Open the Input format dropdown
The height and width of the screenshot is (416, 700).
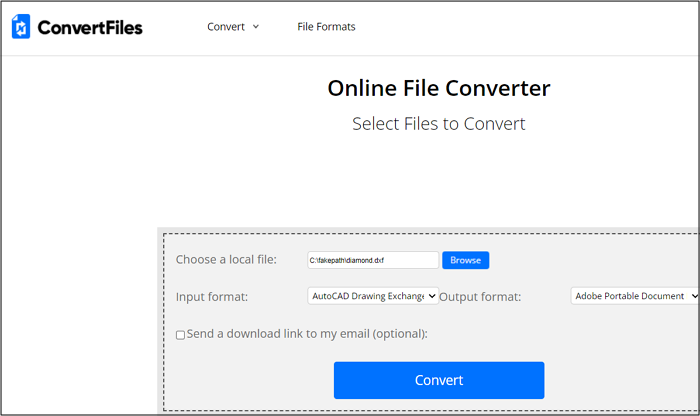click(x=373, y=296)
